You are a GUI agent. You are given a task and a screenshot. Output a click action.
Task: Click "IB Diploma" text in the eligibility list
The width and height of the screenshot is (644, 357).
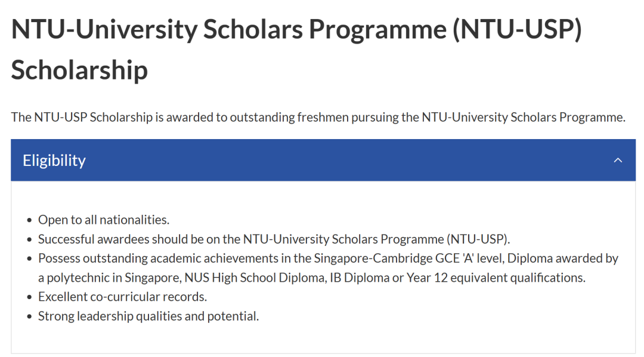366,278
